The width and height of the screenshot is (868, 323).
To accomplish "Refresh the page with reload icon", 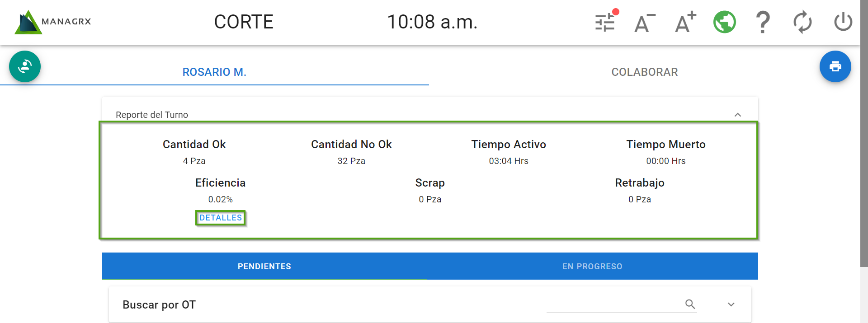I will [x=802, y=22].
